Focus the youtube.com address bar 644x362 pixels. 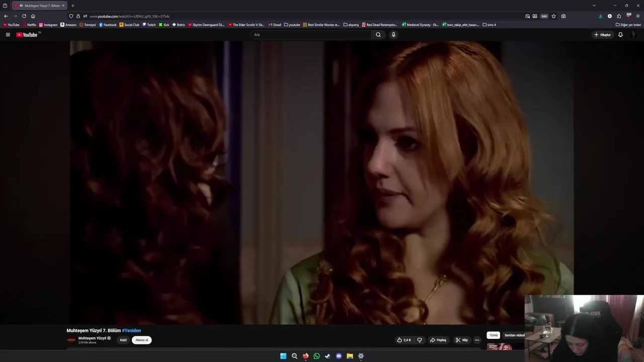point(302,16)
